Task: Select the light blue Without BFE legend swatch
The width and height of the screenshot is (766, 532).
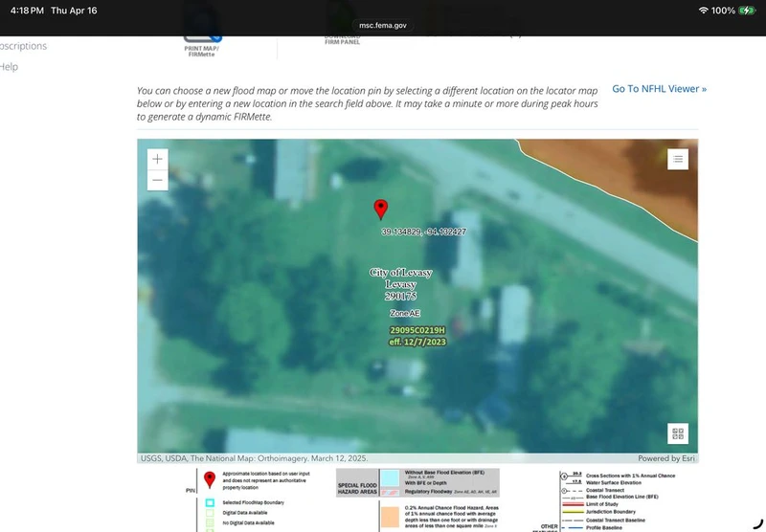Action: 390,477
